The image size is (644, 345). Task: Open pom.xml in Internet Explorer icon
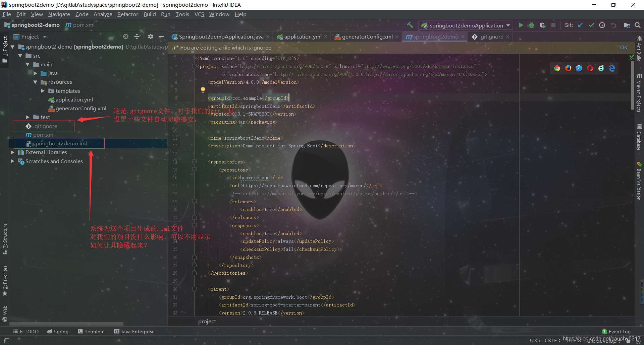pos(601,68)
